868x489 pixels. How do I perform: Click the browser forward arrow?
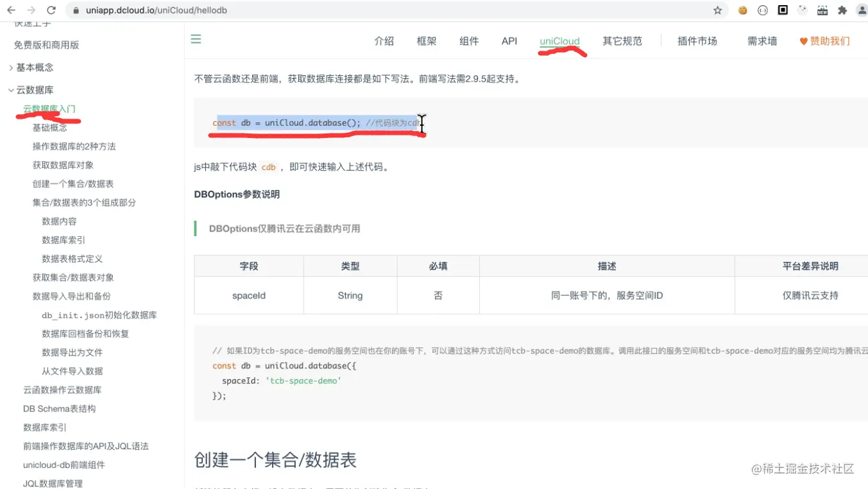31,10
